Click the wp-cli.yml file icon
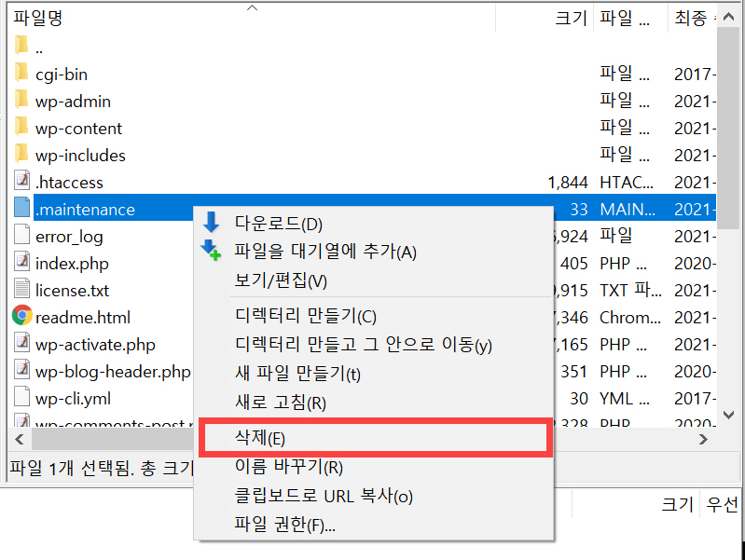Screen dimensions: 745x560 pos(21,397)
